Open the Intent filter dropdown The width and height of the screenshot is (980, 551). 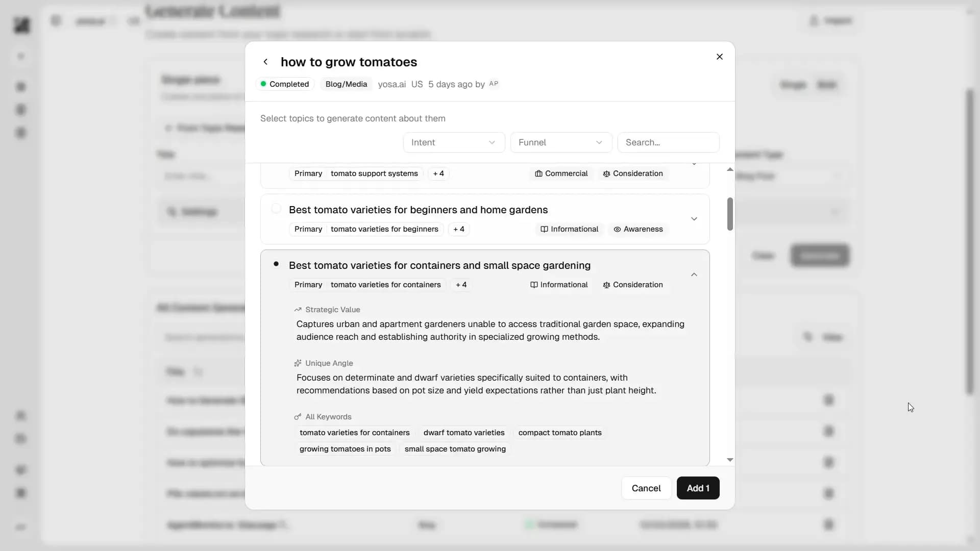coord(454,142)
